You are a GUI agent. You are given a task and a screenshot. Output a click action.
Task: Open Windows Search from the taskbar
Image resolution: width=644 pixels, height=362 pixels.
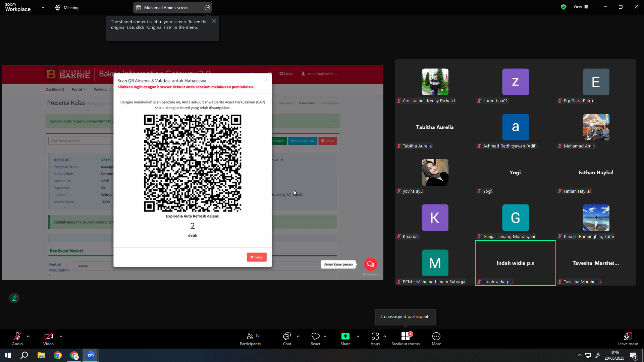24,355
